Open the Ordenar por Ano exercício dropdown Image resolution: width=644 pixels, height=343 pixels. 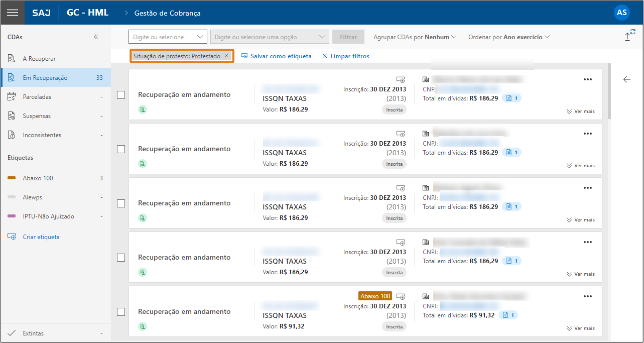pyautogui.click(x=508, y=37)
